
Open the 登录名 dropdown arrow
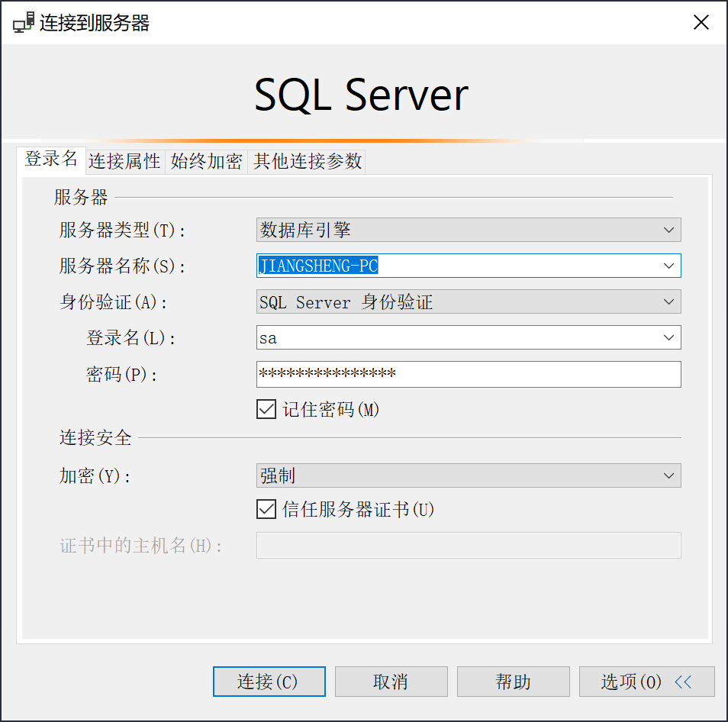point(668,337)
